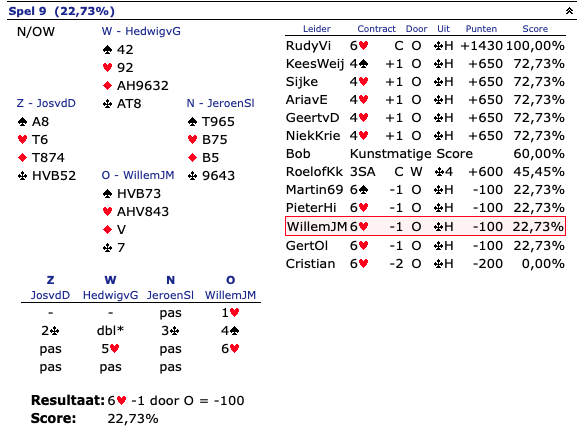Sort results by the Uit column

pyautogui.click(x=443, y=29)
